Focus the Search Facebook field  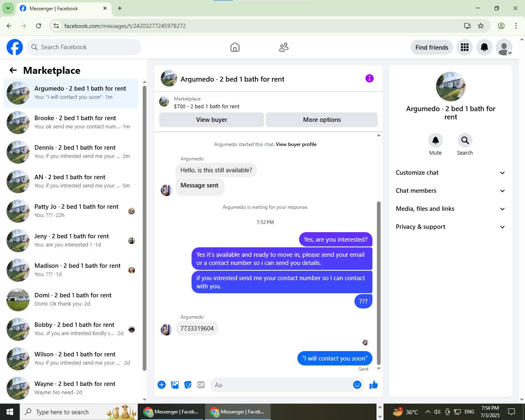click(x=84, y=47)
